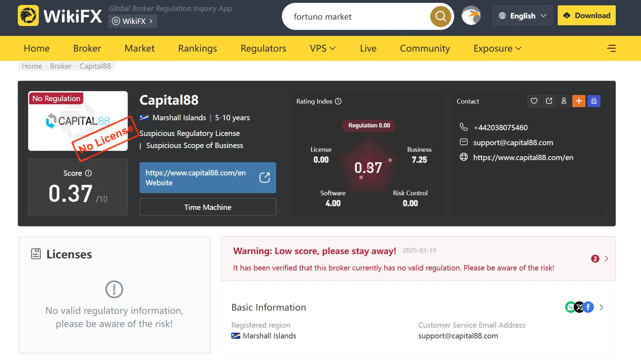Click the document icon beside the Licenses heading
The height and width of the screenshot is (364, 641).
coord(36,254)
